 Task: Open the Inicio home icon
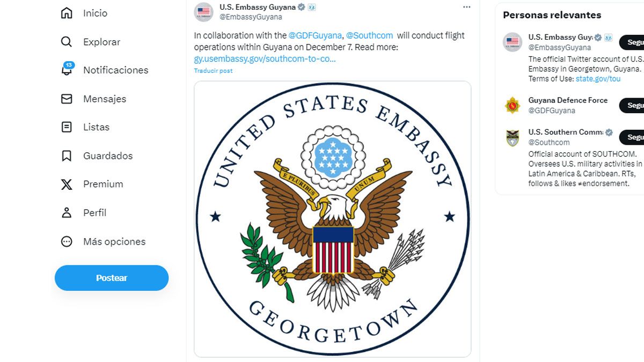coord(67,13)
